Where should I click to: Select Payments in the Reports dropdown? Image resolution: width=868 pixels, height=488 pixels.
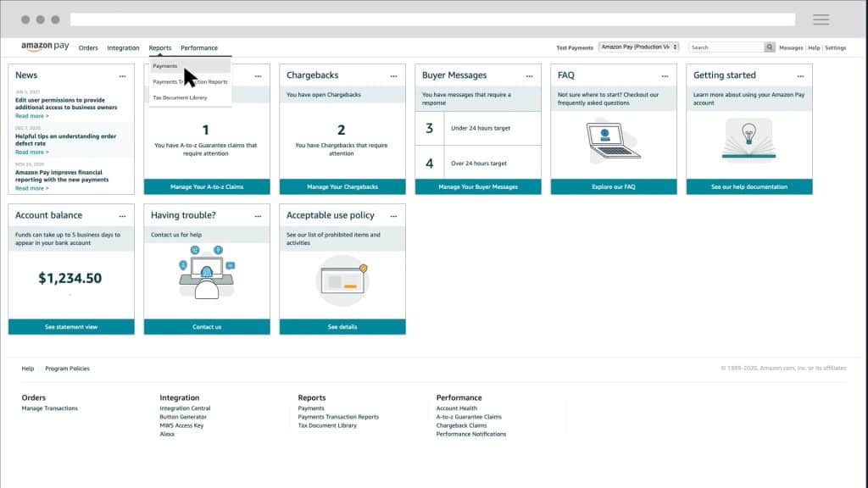[190, 66]
